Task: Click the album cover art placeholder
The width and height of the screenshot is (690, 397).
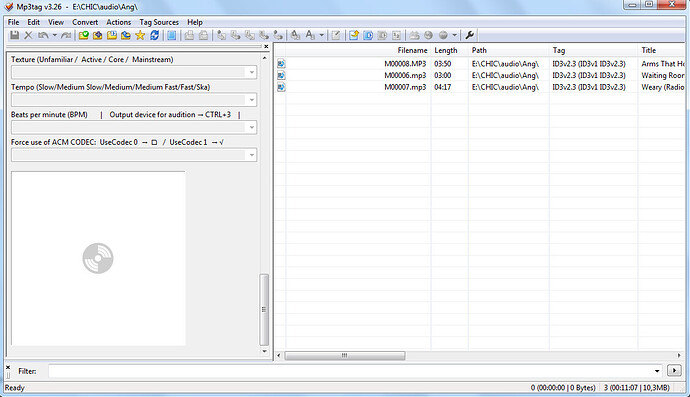Action: [x=98, y=258]
